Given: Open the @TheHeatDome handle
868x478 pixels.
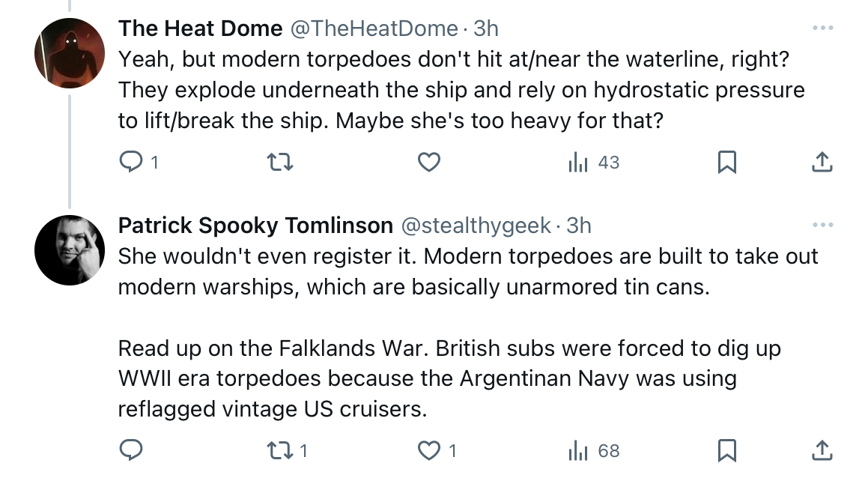Looking at the screenshot, I should click(x=374, y=28).
